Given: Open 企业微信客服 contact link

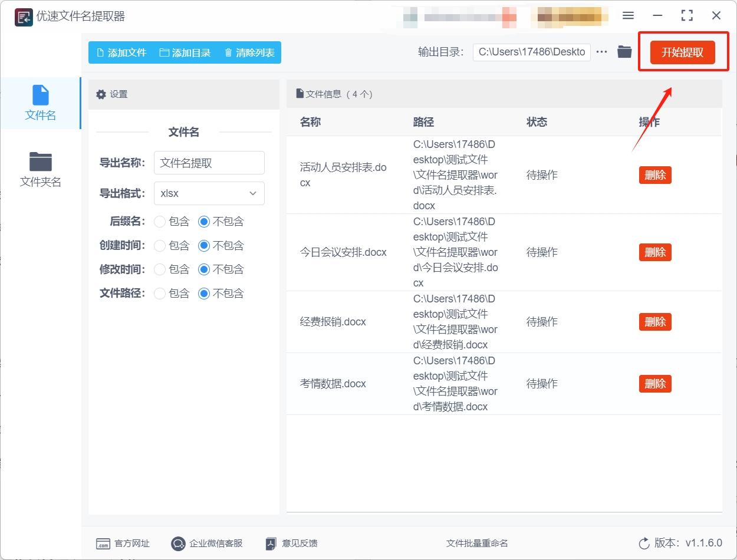Looking at the screenshot, I should [x=206, y=543].
